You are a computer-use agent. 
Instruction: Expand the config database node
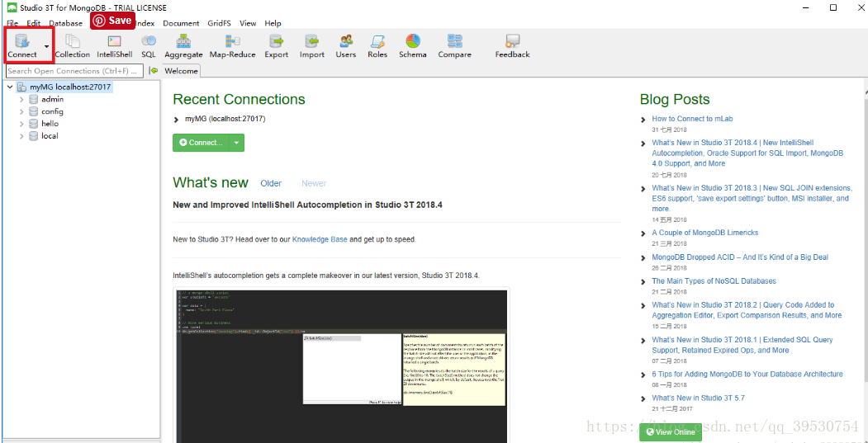point(21,111)
